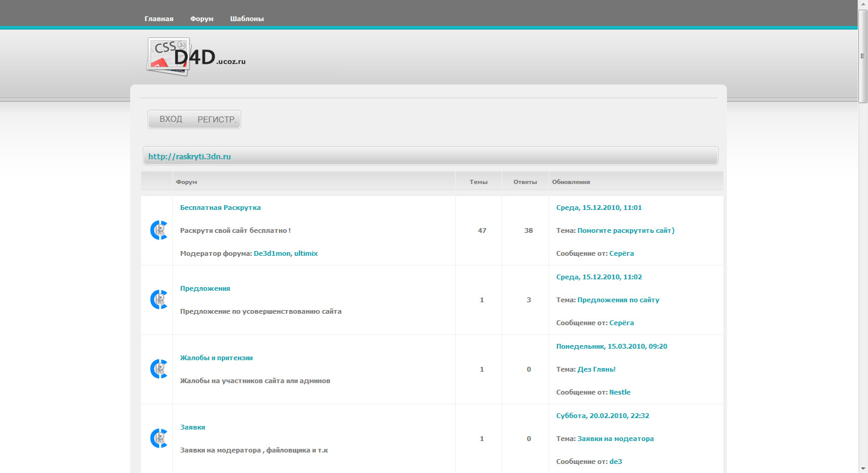Click the Предложения forum status icon
Viewport: 868px width, 473px height.
coord(158,300)
